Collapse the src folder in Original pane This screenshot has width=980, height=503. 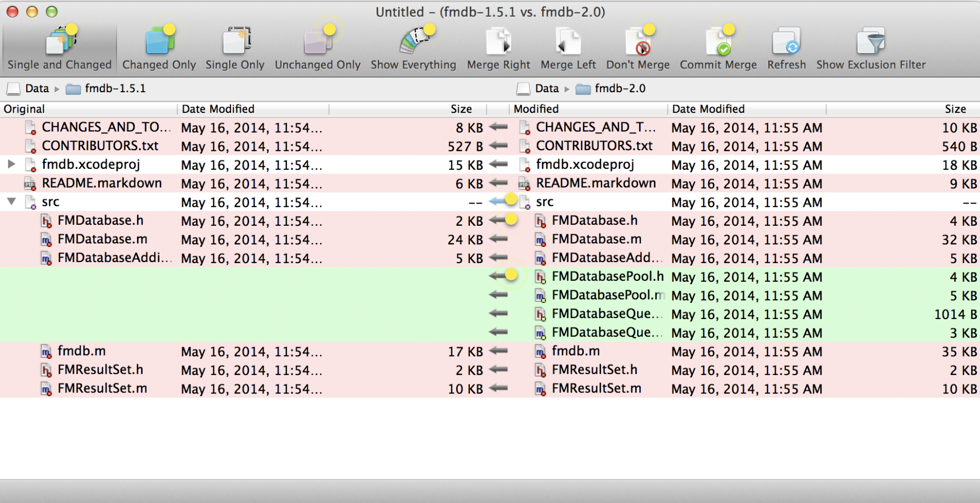[x=11, y=202]
